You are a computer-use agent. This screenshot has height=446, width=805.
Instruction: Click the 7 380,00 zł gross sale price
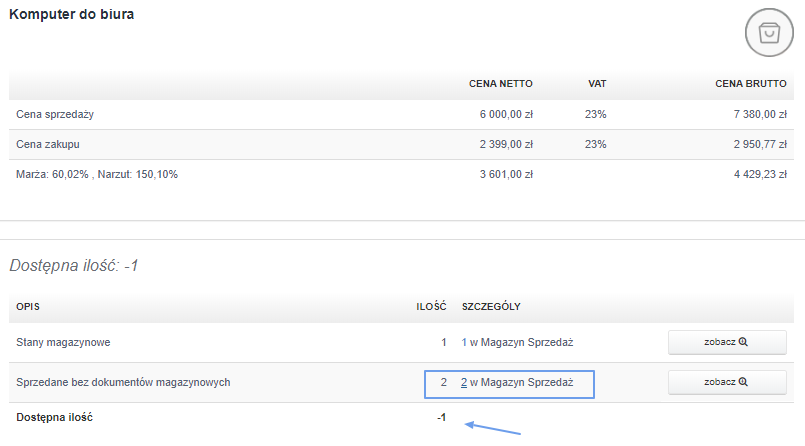tap(760, 114)
